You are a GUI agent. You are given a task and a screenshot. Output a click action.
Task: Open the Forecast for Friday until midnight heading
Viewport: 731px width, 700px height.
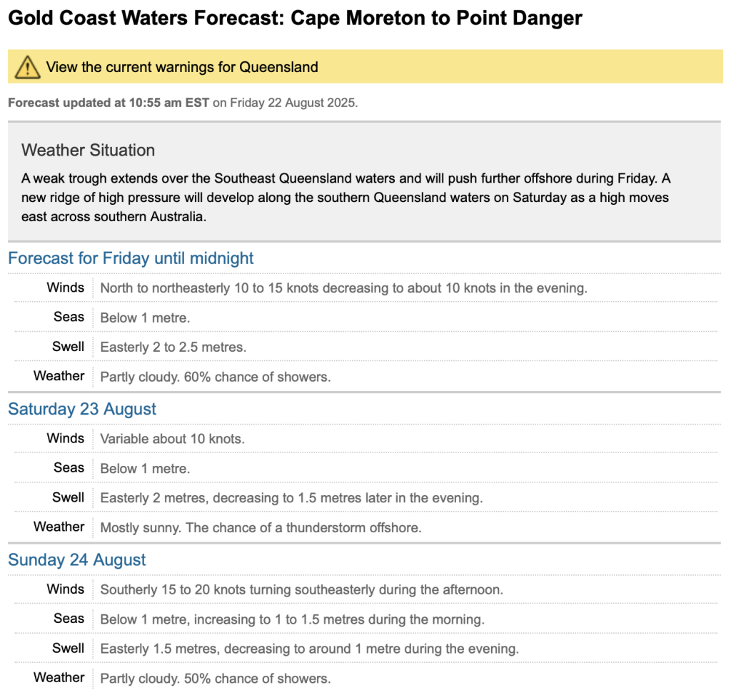pos(131,258)
